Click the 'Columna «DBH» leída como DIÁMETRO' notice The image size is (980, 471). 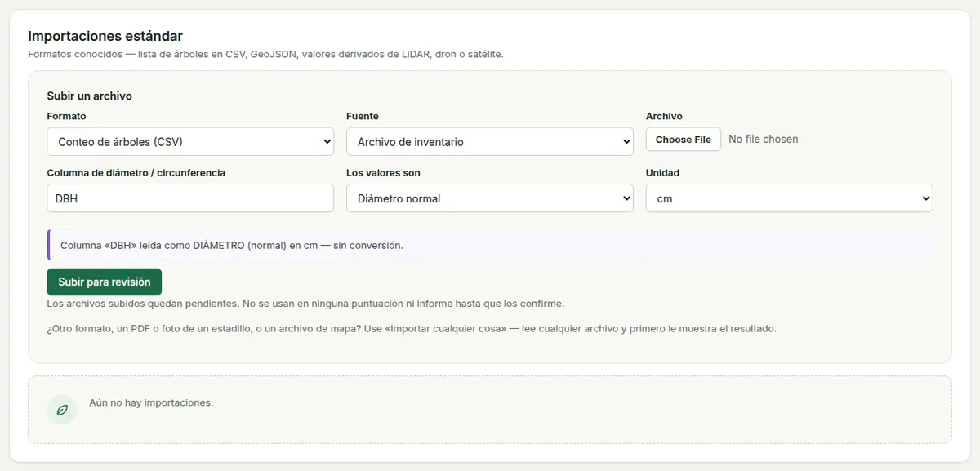pyautogui.click(x=490, y=245)
